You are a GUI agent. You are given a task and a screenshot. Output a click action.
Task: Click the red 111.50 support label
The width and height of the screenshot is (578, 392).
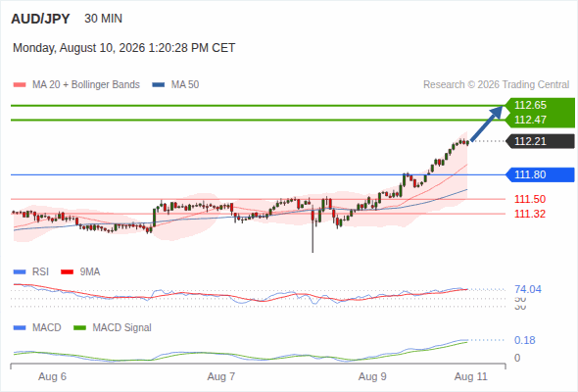(530, 199)
